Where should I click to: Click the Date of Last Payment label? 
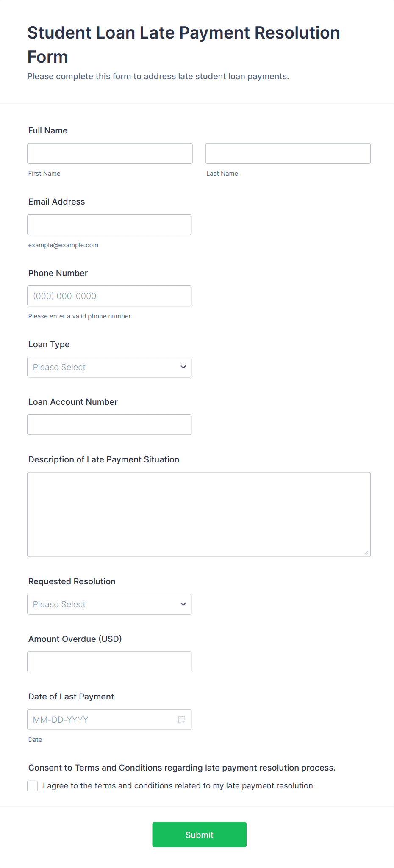click(71, 697)
